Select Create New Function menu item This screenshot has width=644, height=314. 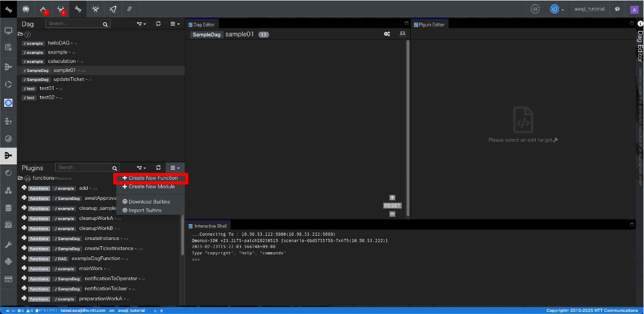[150, 178]
